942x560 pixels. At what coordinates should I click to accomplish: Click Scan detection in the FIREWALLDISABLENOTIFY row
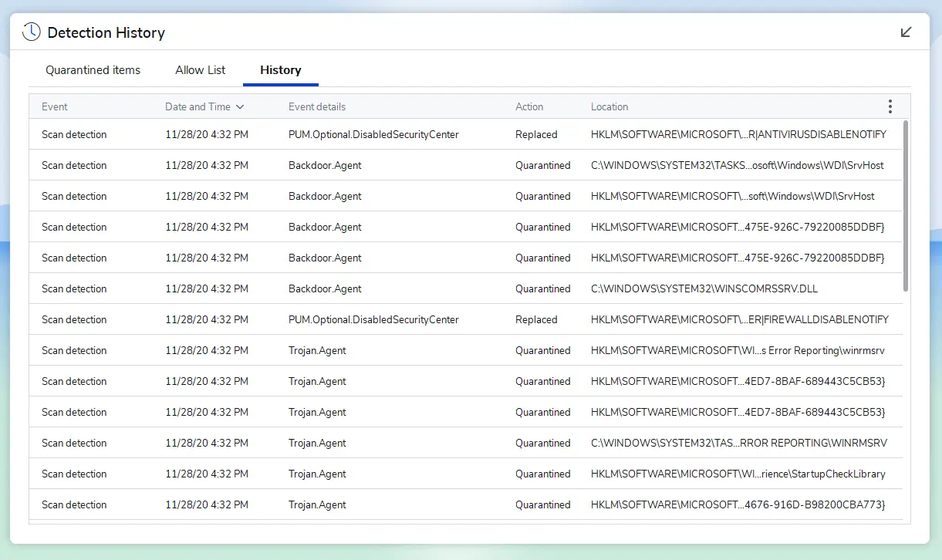point(74,319)
